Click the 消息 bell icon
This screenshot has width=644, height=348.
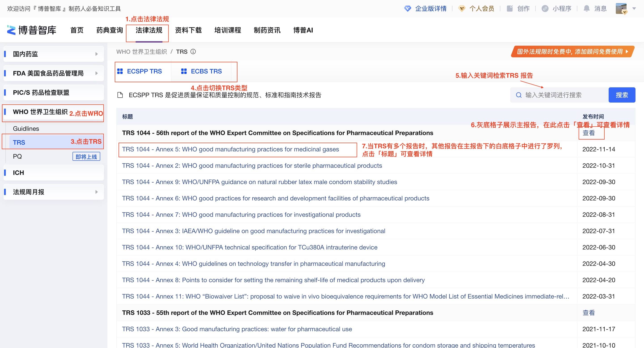pos(586,9)
